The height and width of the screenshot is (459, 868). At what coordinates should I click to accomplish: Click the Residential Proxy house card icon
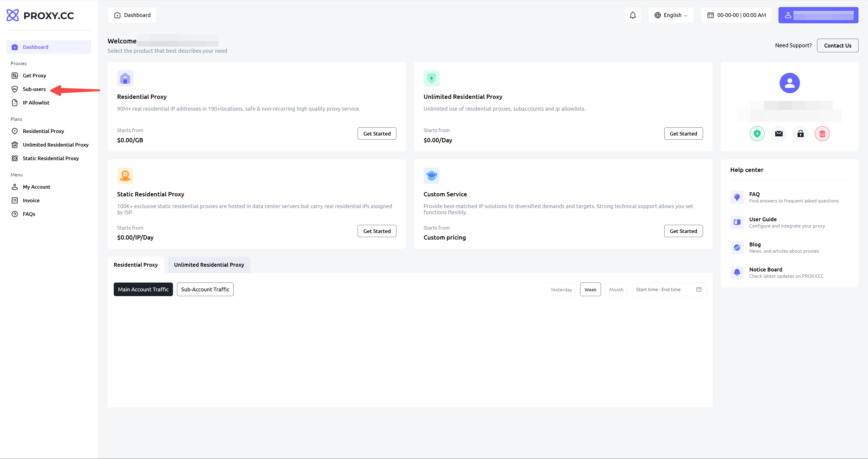[125, 78]
